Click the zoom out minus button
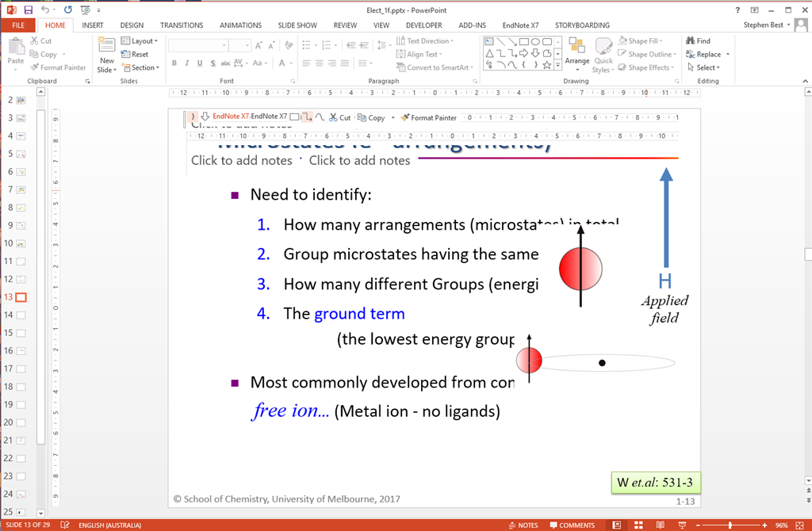The image size is (812, 531). 698,525
